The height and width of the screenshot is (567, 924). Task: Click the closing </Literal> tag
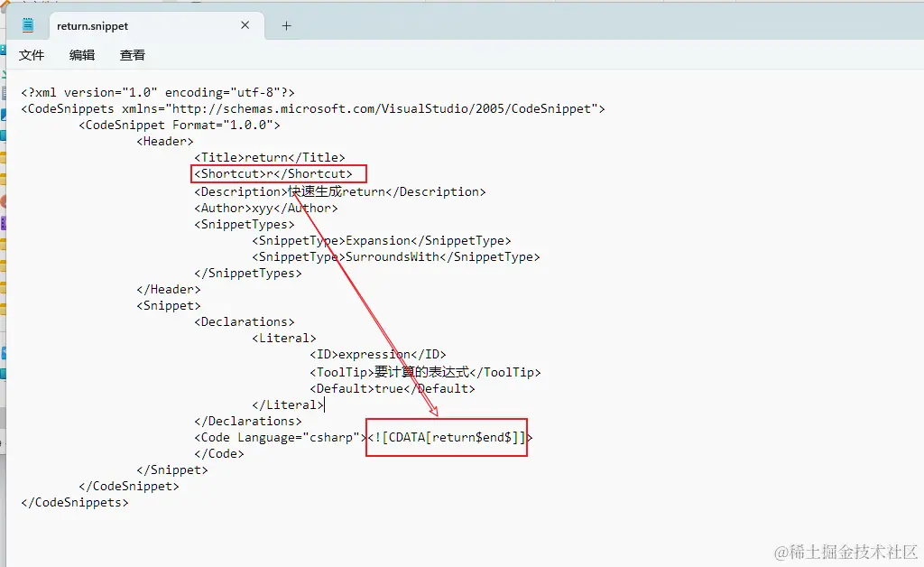tap(288, 404)
